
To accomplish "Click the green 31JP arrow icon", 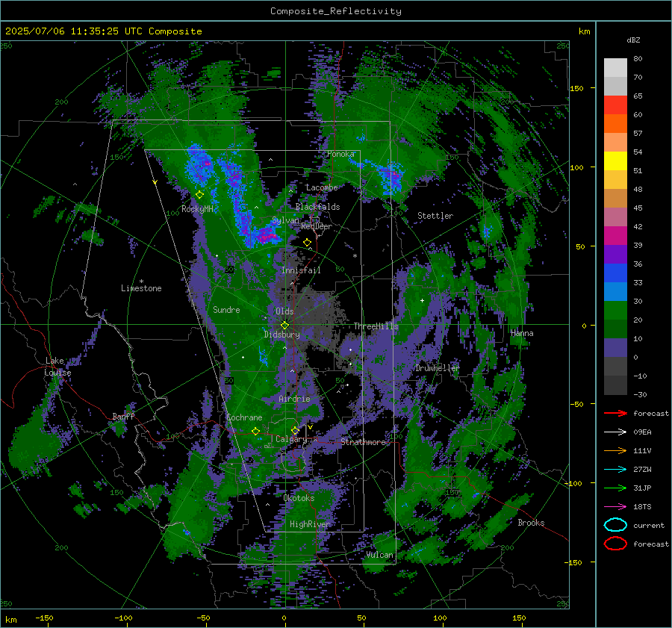I will 615,488.
